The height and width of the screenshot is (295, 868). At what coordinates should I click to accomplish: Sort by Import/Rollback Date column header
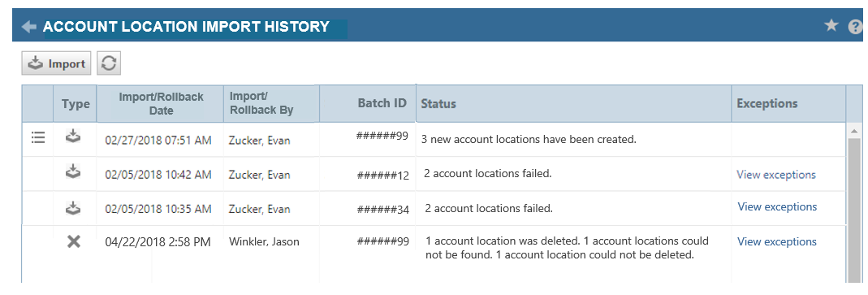tap(161, 104)
